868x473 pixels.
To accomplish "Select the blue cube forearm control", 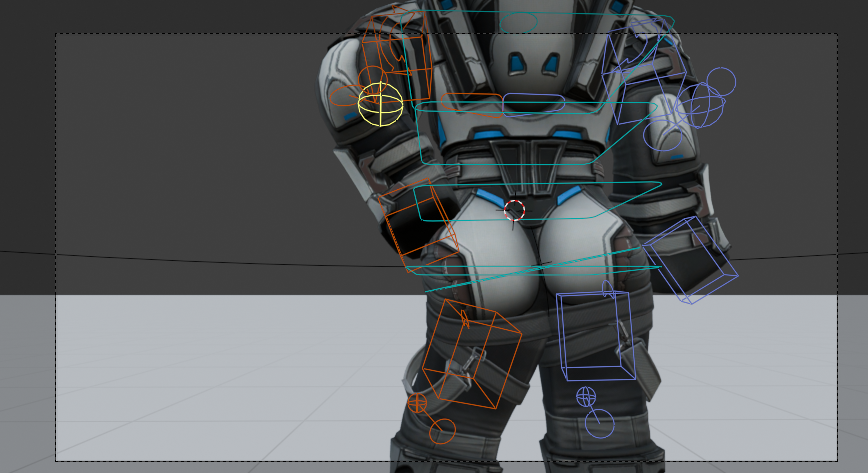I will point(690,260).
